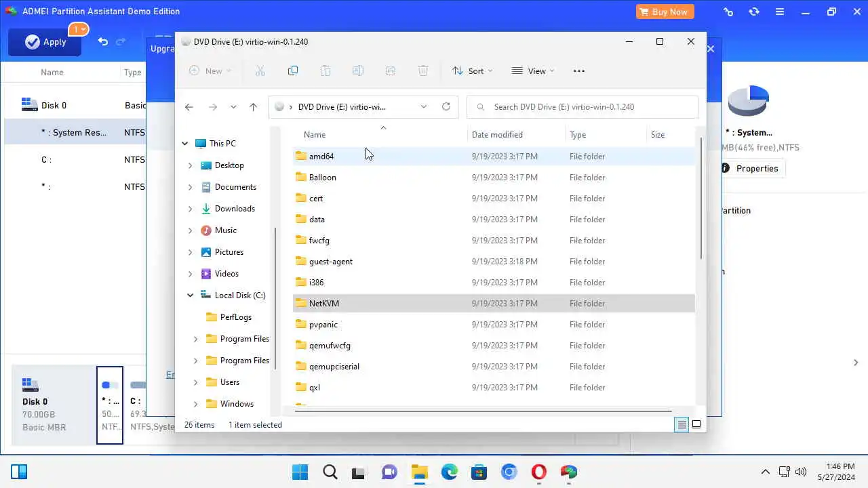
Task: Select the C: partition row in AOMEI
Action: (75, 160)
